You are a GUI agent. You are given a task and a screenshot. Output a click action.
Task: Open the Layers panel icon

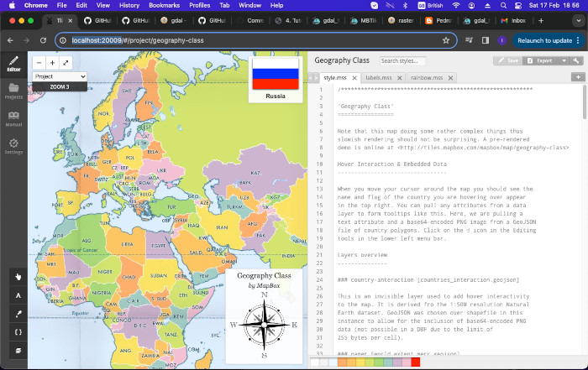click(x=18, y=350)
